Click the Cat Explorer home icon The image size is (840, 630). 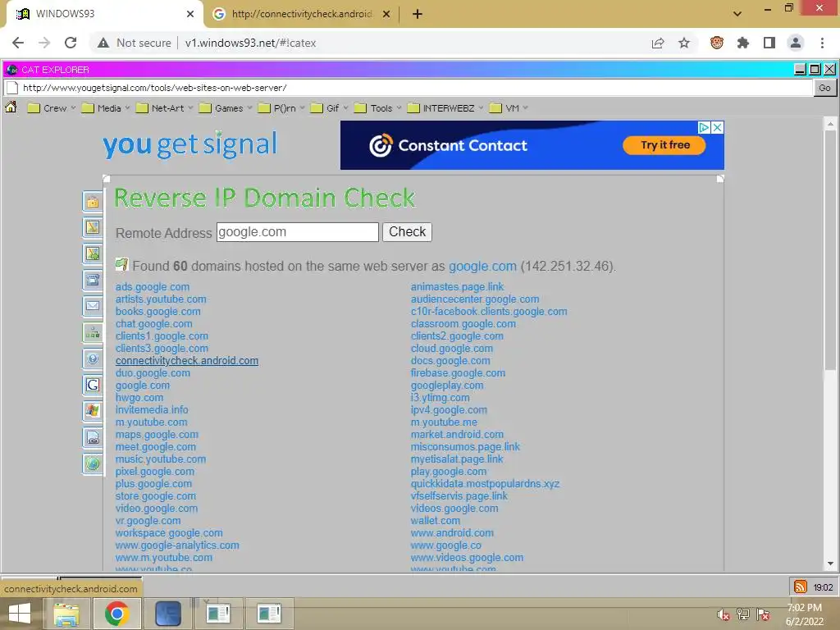pyautogui.click(x=11, y=107)
